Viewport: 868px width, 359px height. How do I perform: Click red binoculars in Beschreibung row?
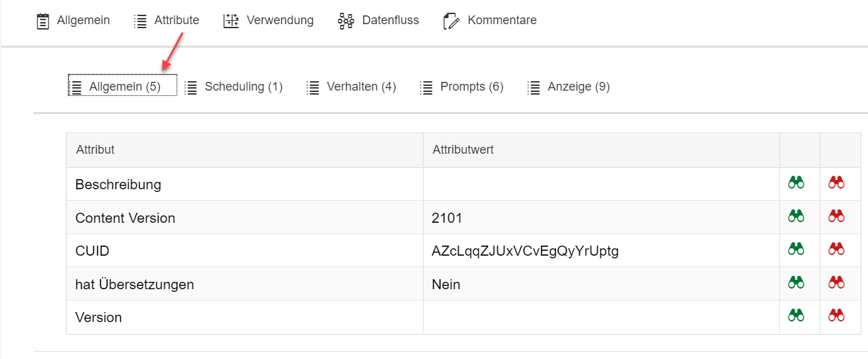pos(836,183)
